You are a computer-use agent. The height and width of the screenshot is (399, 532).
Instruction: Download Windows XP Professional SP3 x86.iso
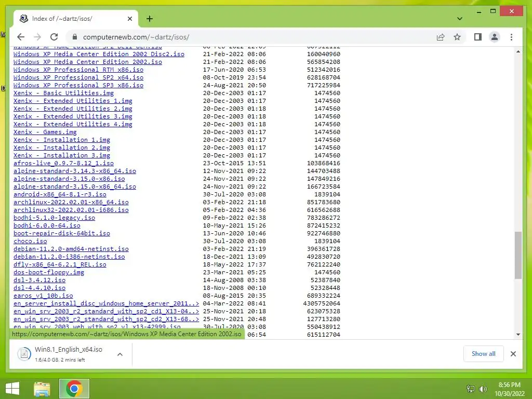[x=78, y=85]
